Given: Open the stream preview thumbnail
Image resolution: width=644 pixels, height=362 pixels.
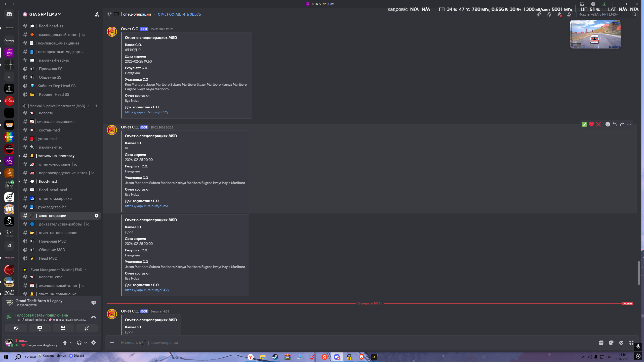Looking at the screenshot, I should 595,34.
